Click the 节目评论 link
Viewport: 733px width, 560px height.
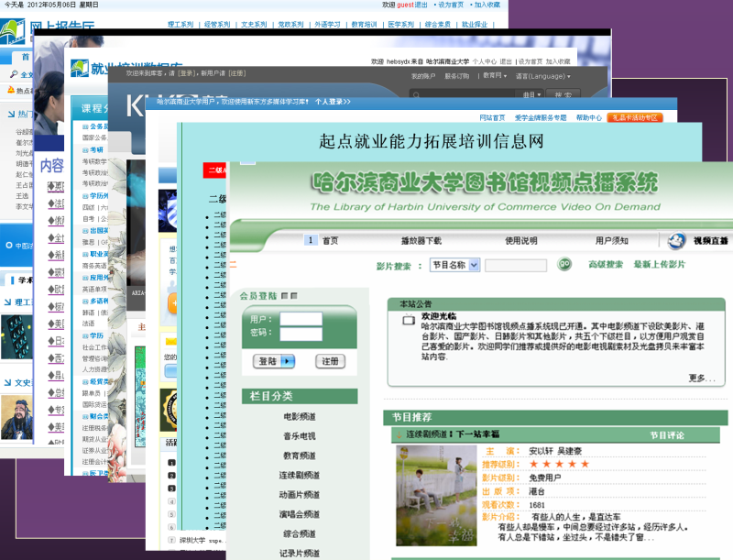tap(667, 435)
